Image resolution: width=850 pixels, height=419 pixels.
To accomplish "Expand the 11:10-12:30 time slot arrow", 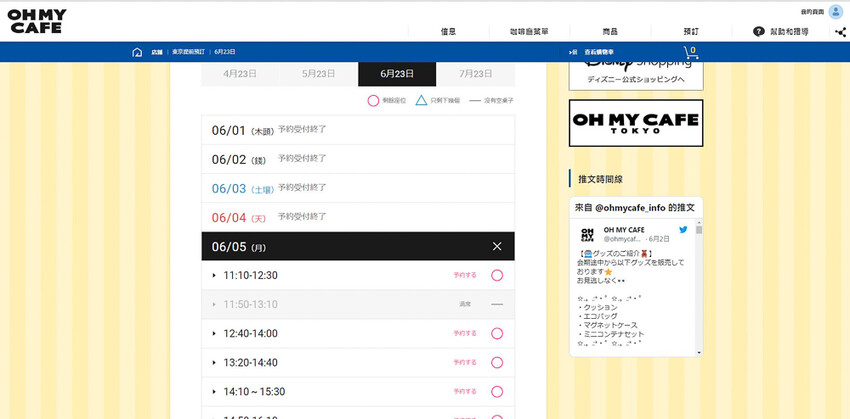I will (214, 276).
